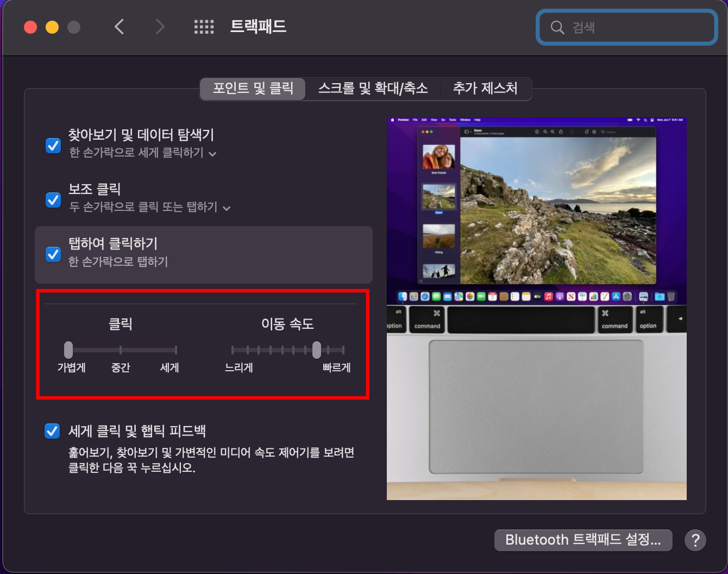This screenshot has width=728, height=574.
Task: Click 트랙패드 window title
Action: click(x=258, y=27)
